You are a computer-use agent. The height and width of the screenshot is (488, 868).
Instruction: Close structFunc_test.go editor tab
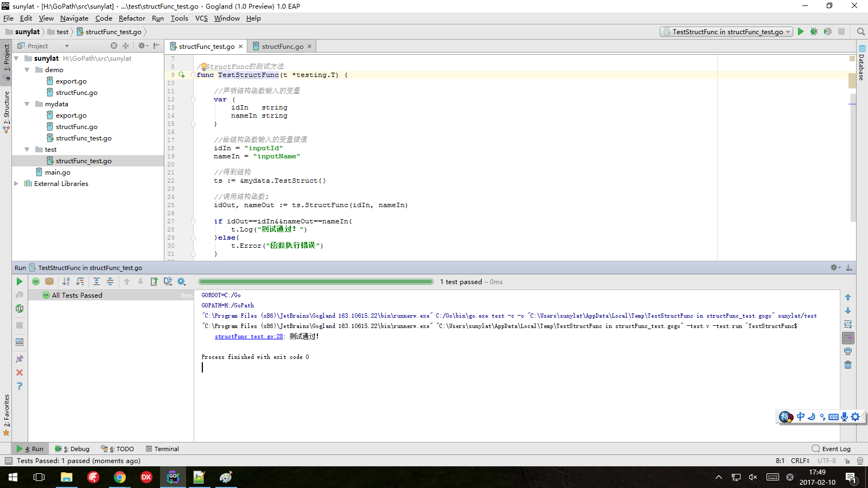tap(241, 46)
